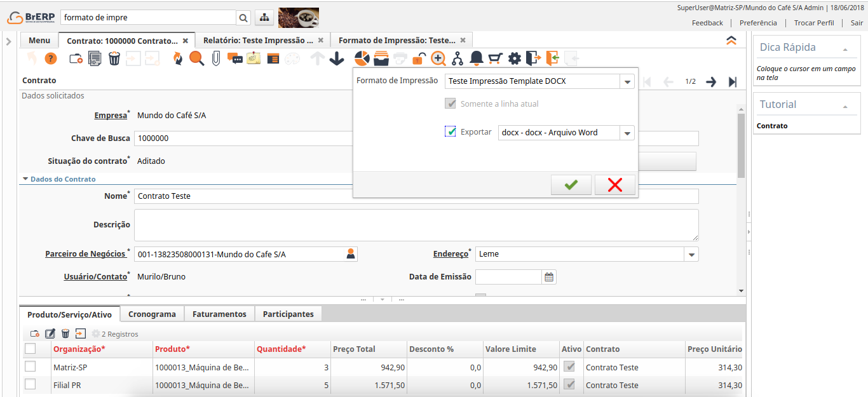Click the bell notifications icon
This screenshot has width=868, height=397.
pyautogui.click(x=477, y=58)
